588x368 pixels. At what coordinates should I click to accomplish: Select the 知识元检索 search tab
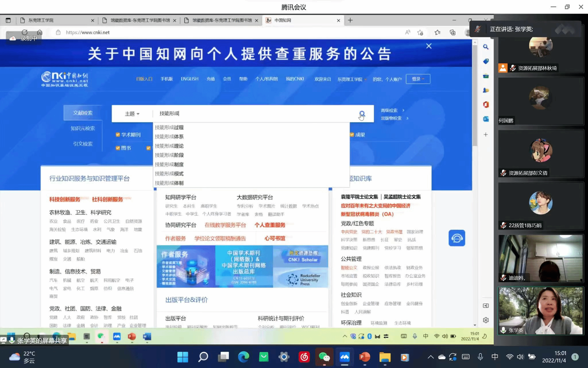(x=83, y=128)
